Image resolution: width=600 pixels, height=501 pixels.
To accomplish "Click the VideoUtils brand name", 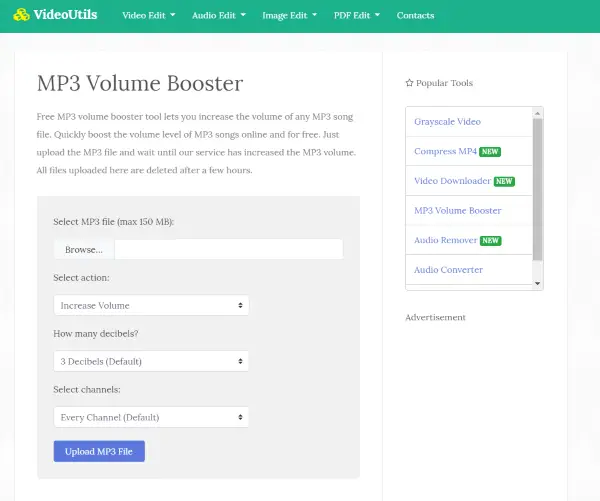I will point(65,15).
